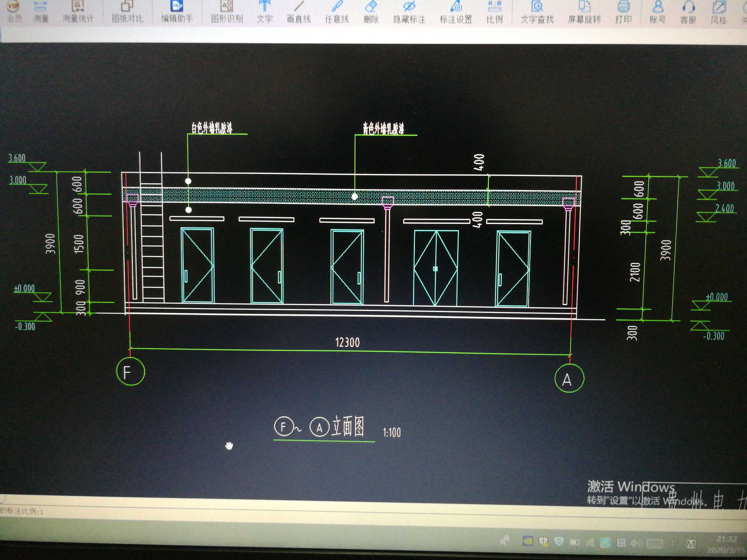Click right 2100 vertical dimension

coord(635,272)
